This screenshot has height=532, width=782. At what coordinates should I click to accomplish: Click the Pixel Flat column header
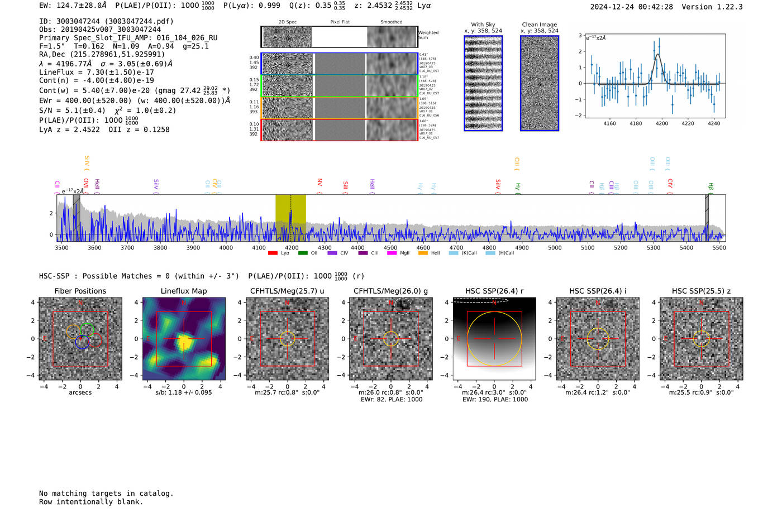point(340,22)
